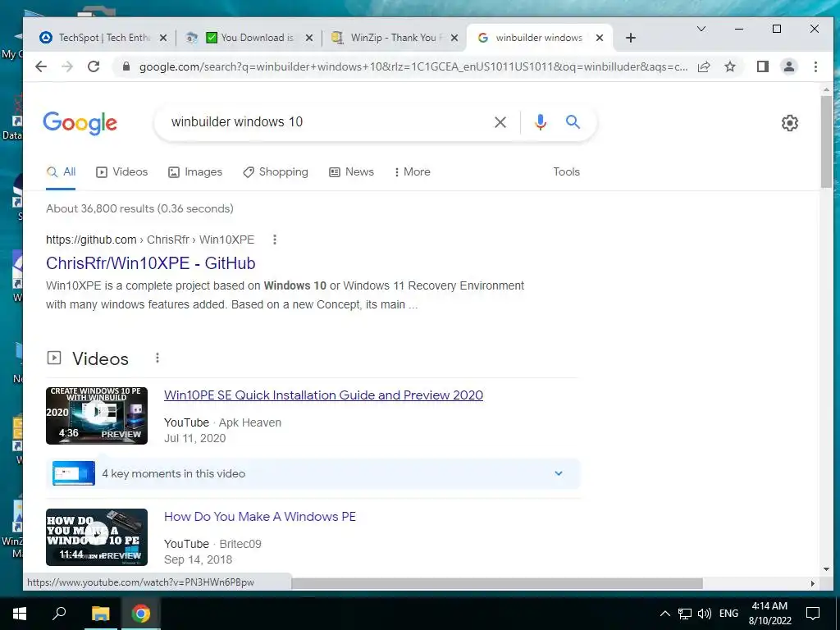Open Google quick settings gear

click(790, 123)
